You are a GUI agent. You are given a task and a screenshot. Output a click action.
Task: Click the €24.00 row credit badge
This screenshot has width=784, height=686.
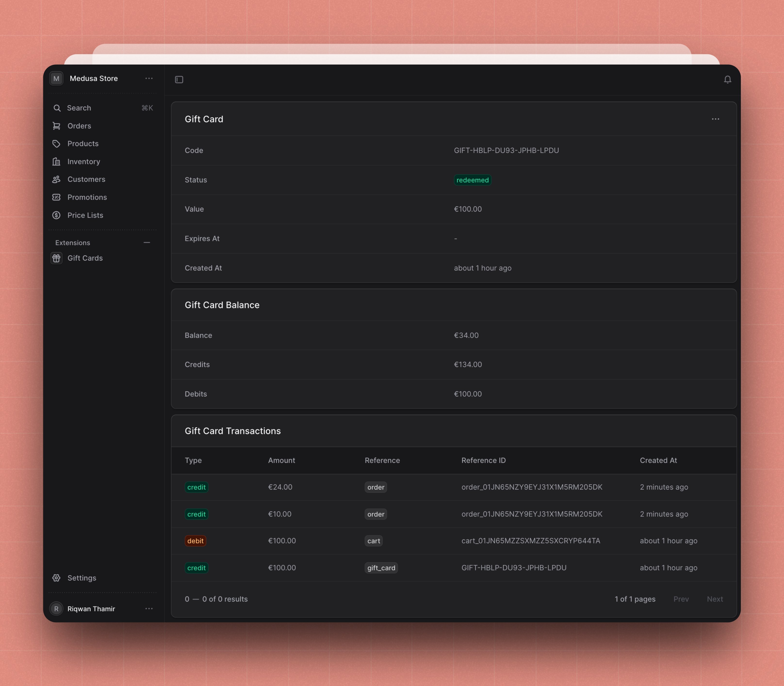[196, 487]
